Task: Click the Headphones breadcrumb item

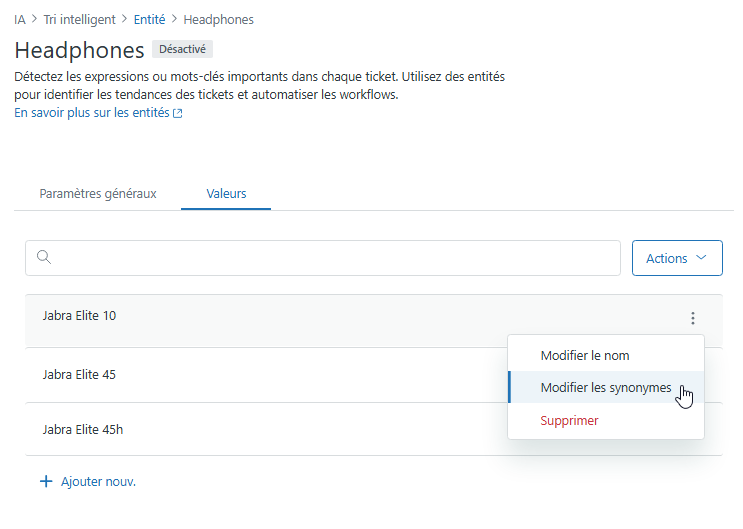Action: (x=218, y=19)
